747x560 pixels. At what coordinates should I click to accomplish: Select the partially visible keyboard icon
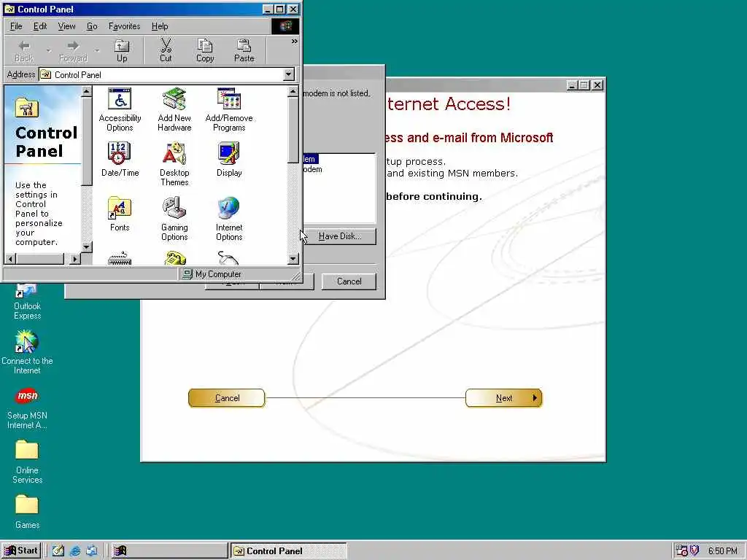click(x=120, y=258)
